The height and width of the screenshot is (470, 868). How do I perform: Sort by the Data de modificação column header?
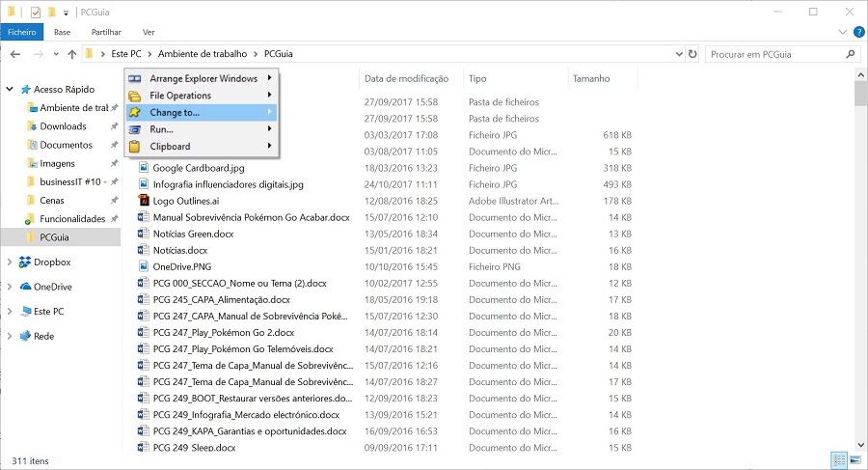[406, 78]
